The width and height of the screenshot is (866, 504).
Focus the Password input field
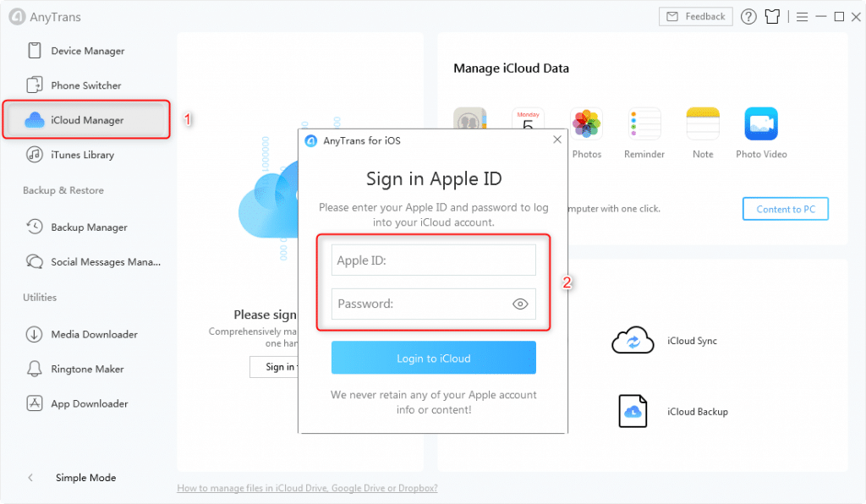pos(434,304)
